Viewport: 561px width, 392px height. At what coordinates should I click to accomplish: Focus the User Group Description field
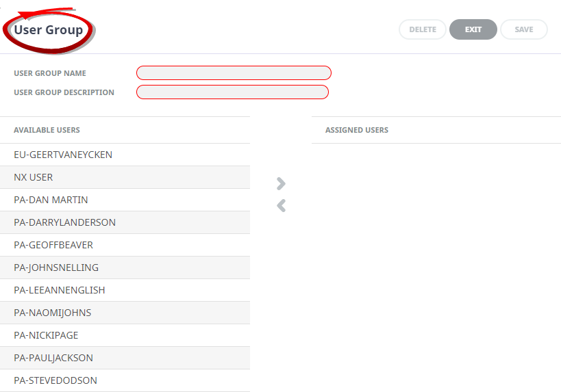[232, 92]
